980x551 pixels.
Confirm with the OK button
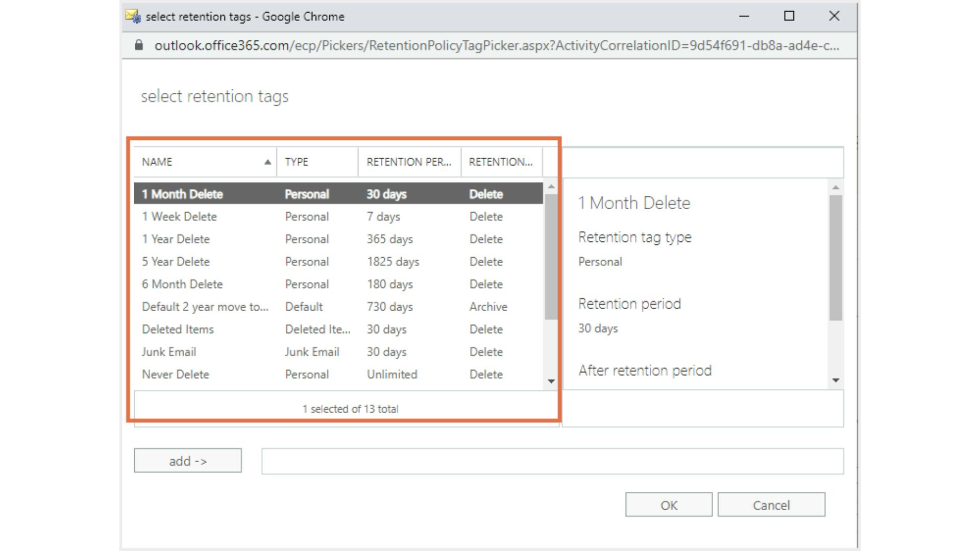coord(669,505)
